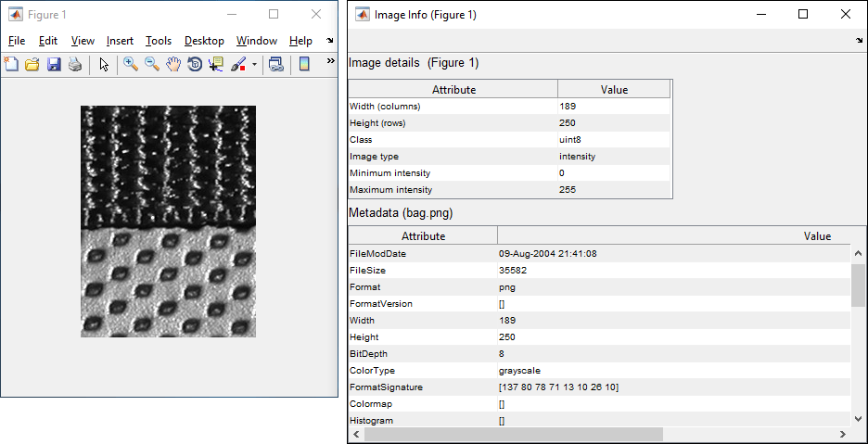The height and width of the screenshot is (444, 868).
Task: Click the Figure 1 menu bar dock arrow
Action: (x=330, y=41)
